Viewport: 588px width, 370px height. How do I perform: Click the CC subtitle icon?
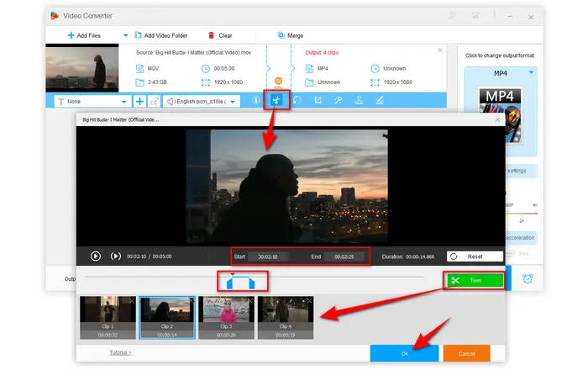tap(154, 101)
